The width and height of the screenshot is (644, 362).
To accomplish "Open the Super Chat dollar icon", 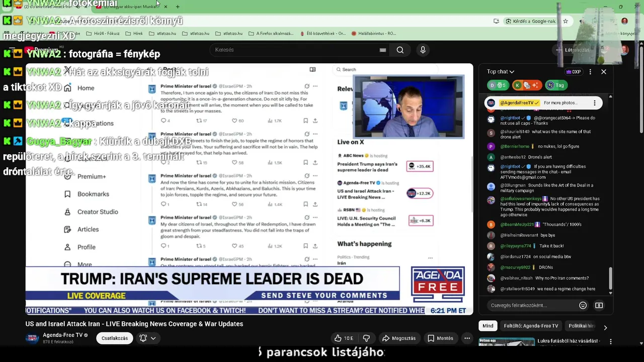I will (599, 305).
